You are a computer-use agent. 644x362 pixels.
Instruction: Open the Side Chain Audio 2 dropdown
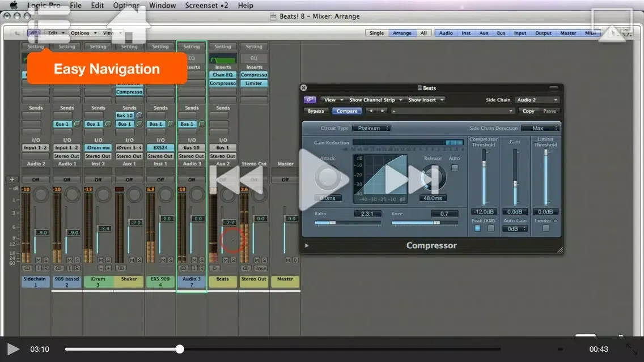(x=537, y=100)
